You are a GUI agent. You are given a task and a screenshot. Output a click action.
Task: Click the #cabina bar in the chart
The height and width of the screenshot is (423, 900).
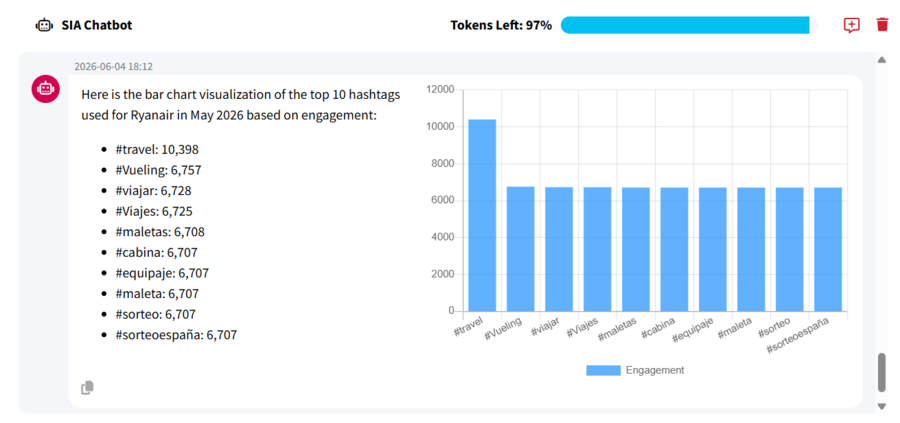coord(674,250)
